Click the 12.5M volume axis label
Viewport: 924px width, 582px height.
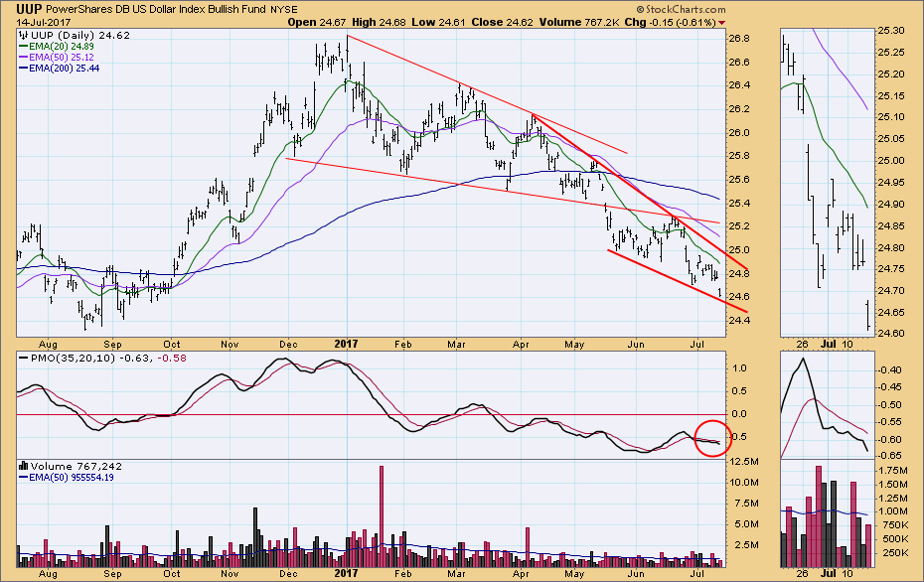tap(744, 461)
